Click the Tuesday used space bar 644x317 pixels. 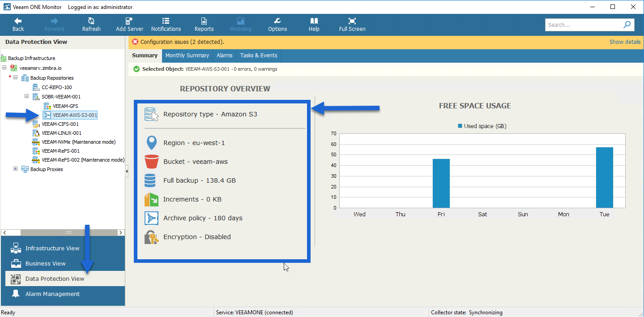point(604,177)
